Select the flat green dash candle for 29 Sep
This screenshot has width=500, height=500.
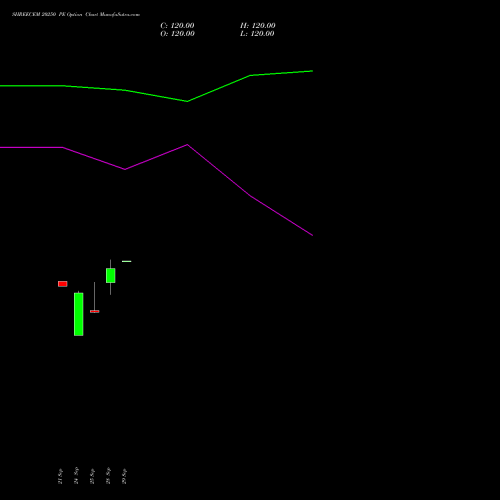(127, 261)
